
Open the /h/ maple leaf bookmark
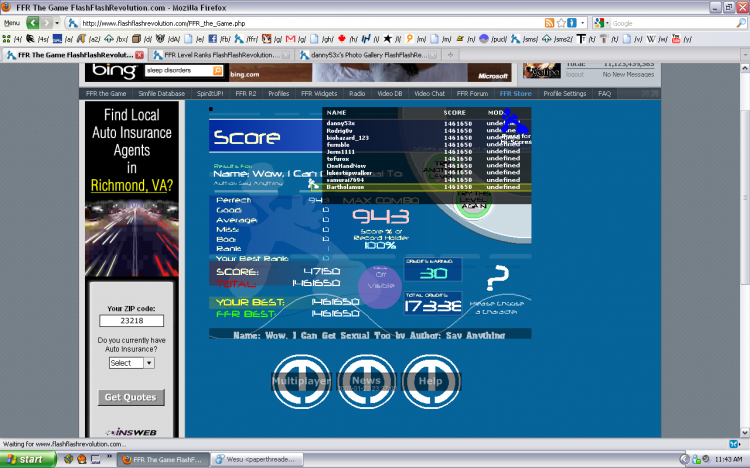348,39
